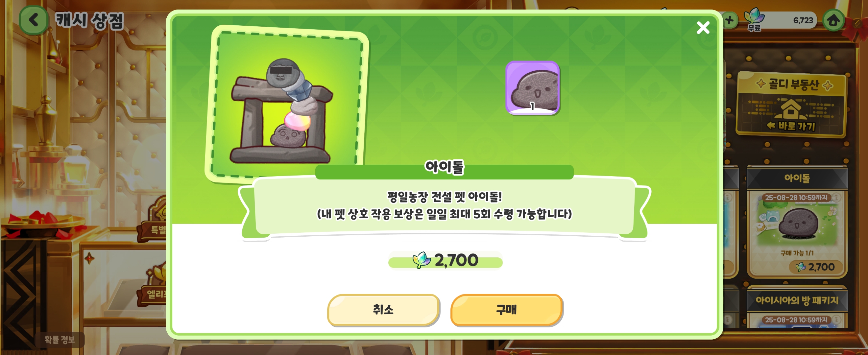The height and width of the screenshot is (355, 868).
Task: Open info icon on 아이시아의 방 패키지 card
Action: click(x=836, y=319)
